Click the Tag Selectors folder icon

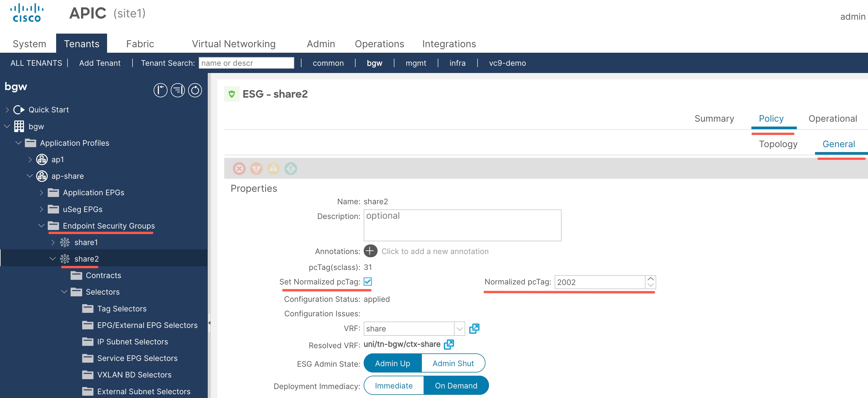coord(88,308)
